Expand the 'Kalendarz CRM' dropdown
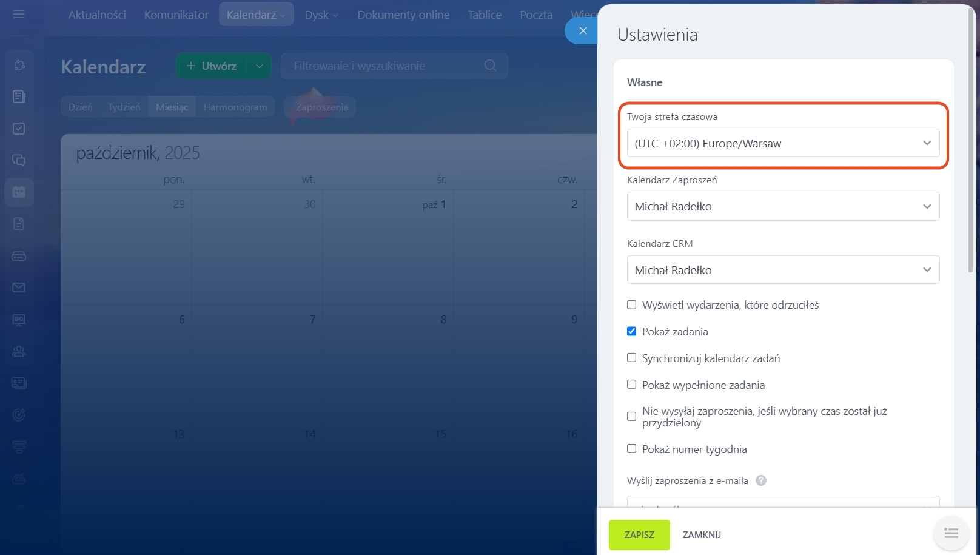The width and height of the screenshot is (980, 555). [782, 270]
